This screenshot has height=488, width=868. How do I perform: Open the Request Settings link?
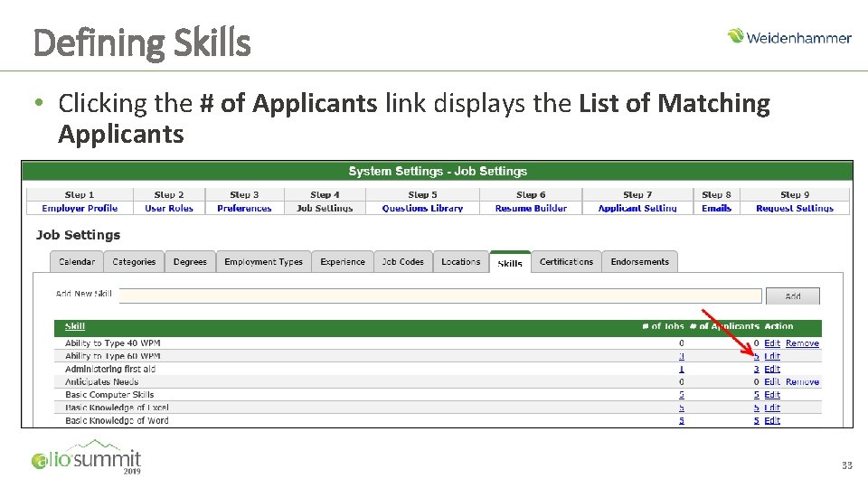click(x=795, y=208)
